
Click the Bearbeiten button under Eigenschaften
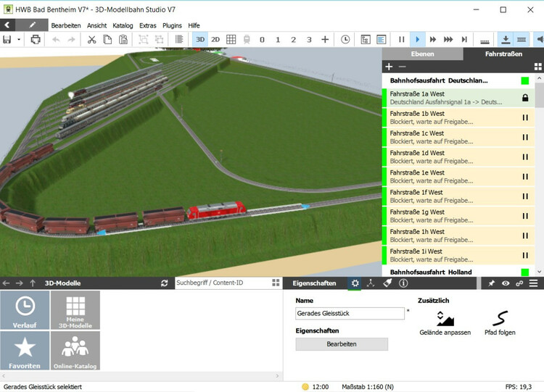(342, 344)
